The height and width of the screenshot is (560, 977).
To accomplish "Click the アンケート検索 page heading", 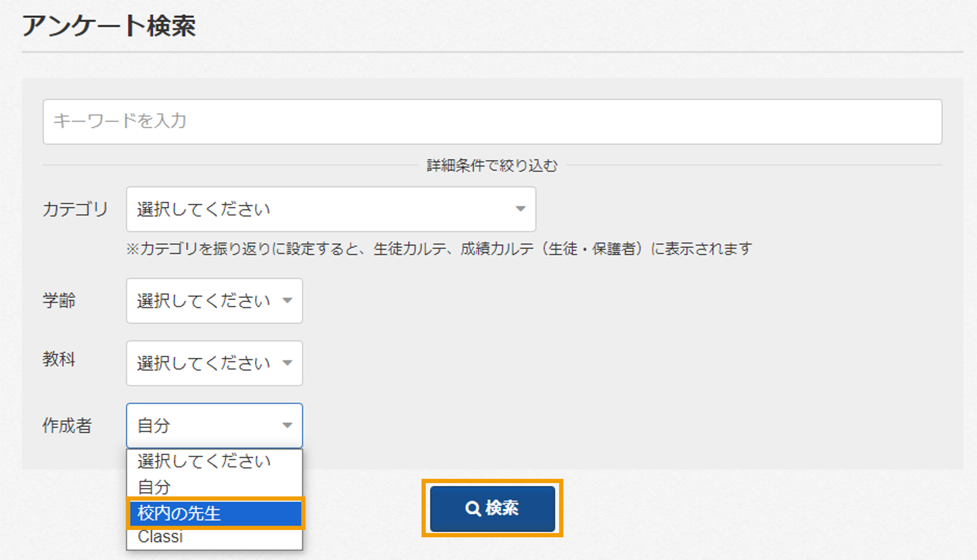I will (109, 26).
